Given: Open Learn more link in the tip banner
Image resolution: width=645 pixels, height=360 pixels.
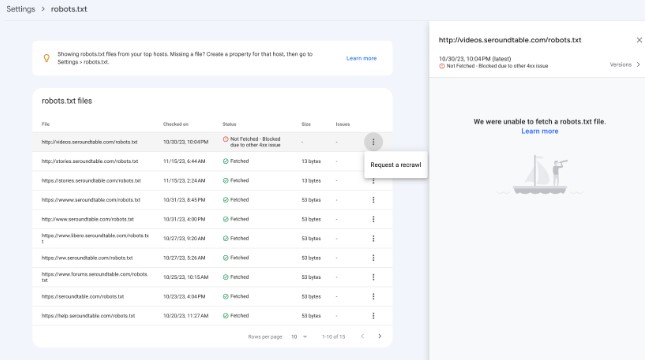Looking at the screenshot, I should point(361,58).
